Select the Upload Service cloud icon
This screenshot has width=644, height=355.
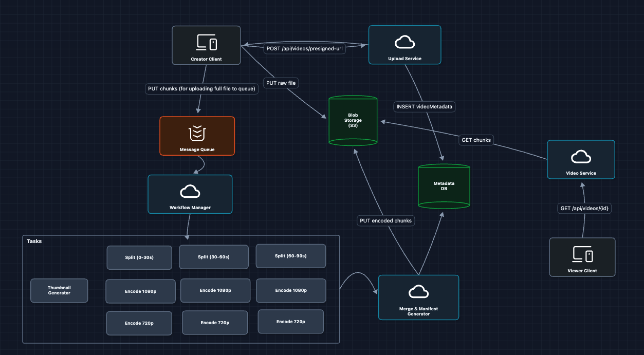tap(404, 42)
